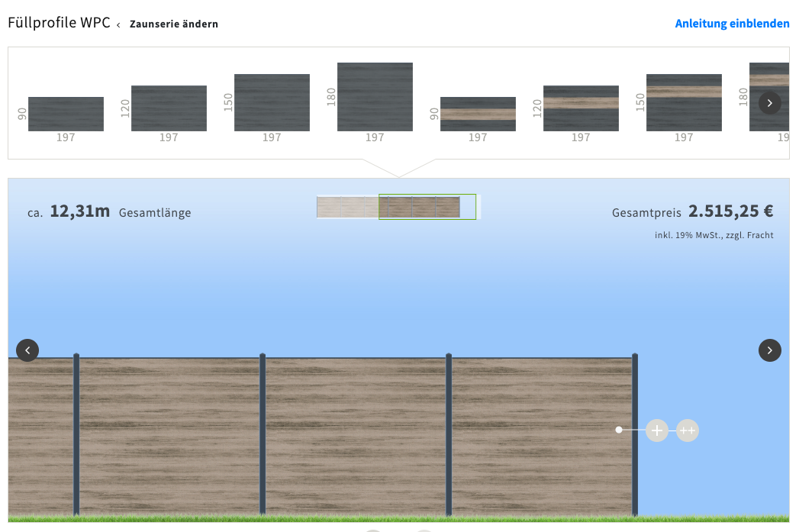Click the white dot handle at fence end
This screenshot has height=532, width=799.
pyautogui.click(x=619, y=430)
